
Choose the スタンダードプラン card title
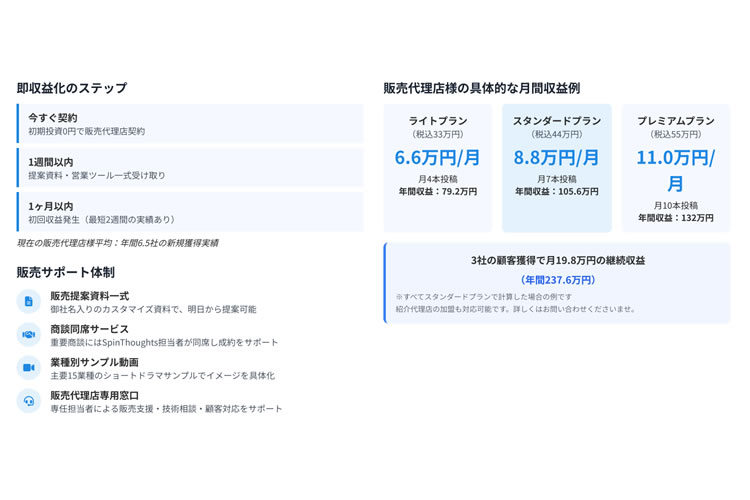[557, 120]
